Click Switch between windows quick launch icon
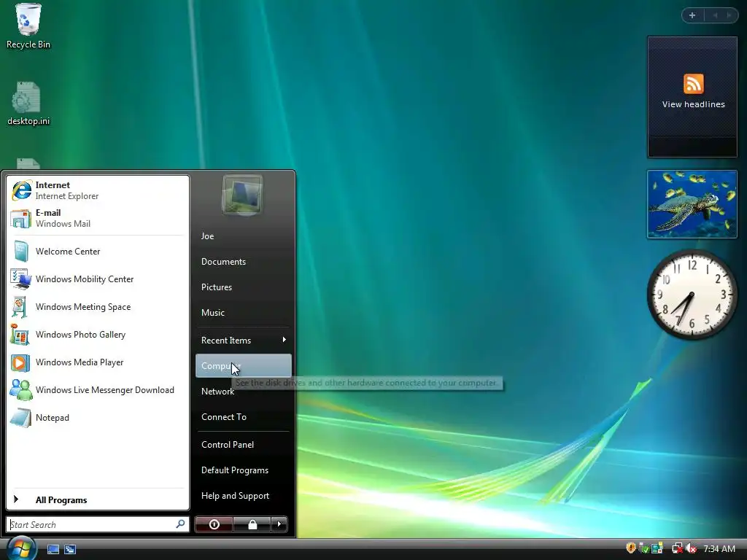Image resolution: width=747 pixels, height=560 pixels. click(70, 549)
